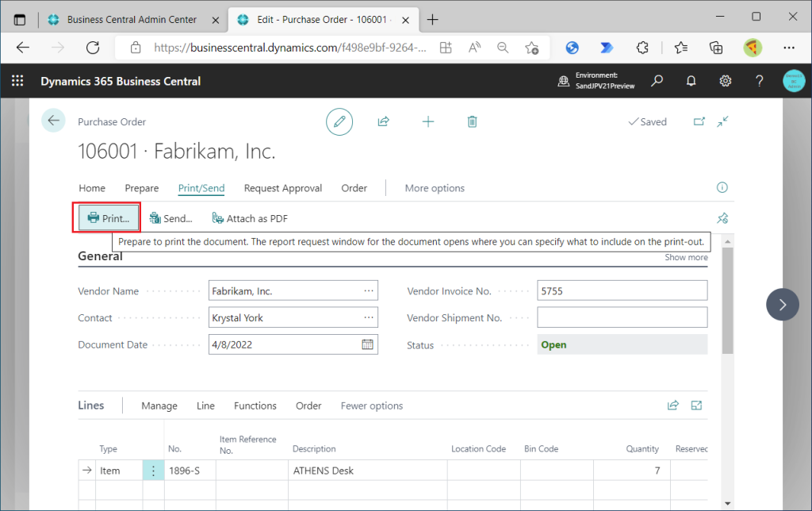This screenshot has width=812, height=511.
Task: Click the Print action button
Action: pyautogui.click(x=108, y=218)
